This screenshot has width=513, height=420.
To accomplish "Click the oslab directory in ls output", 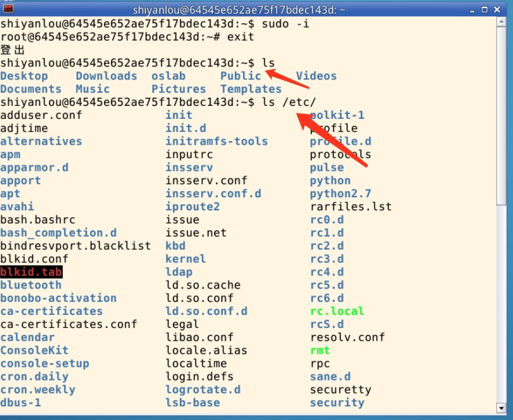I will point(168,76).
